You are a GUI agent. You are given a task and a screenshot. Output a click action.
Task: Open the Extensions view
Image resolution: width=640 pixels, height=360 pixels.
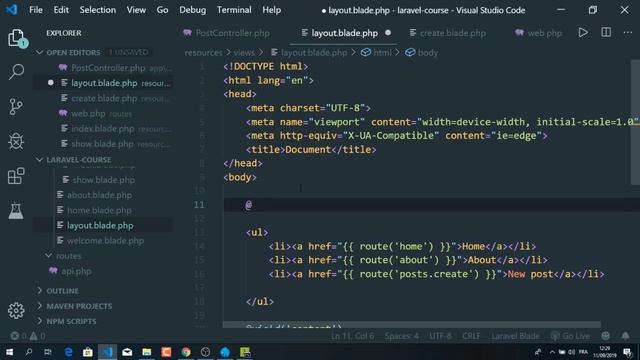click(16, 176)
